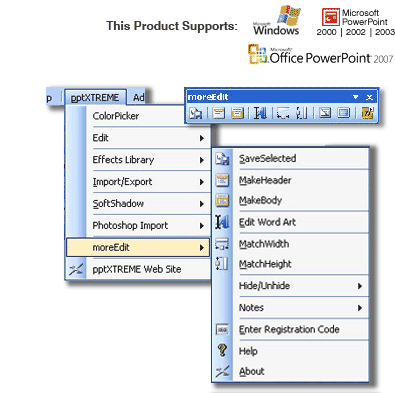Choose MakeBody text in submenu

coord(260,200)
